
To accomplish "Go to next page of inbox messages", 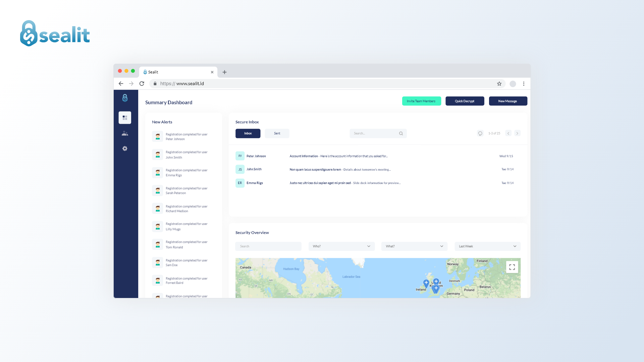I will tap(517, 133).
